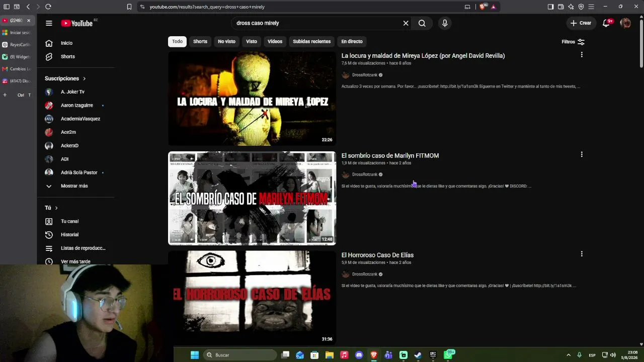Viewport: 644px width, 362px height.
Task: Open Epic Games Launcher from the taskbar
Action: (433, 355)
